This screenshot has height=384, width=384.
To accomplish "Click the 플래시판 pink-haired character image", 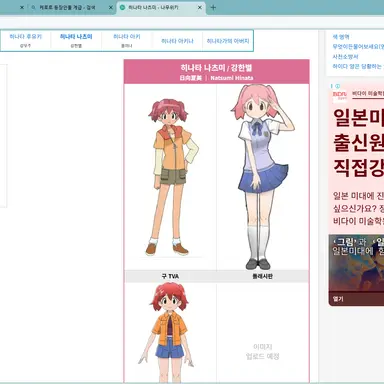I will coord(262,177).
